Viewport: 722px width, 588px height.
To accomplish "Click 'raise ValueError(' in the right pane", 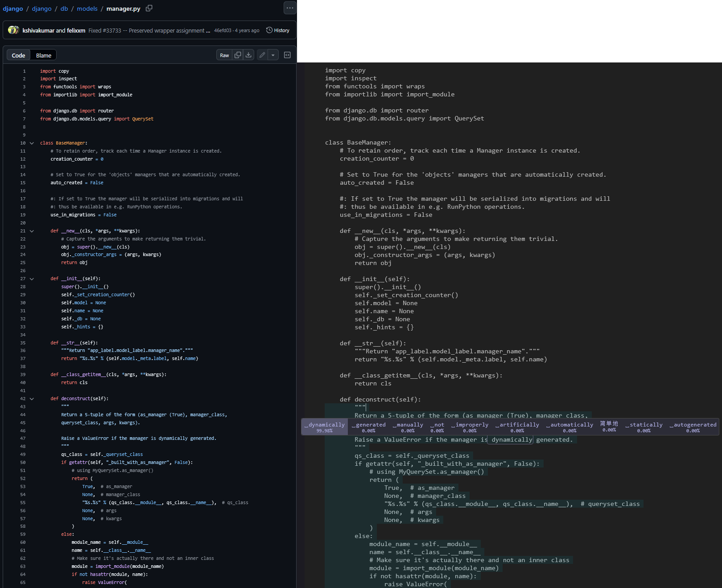I will tap(416, 584).
